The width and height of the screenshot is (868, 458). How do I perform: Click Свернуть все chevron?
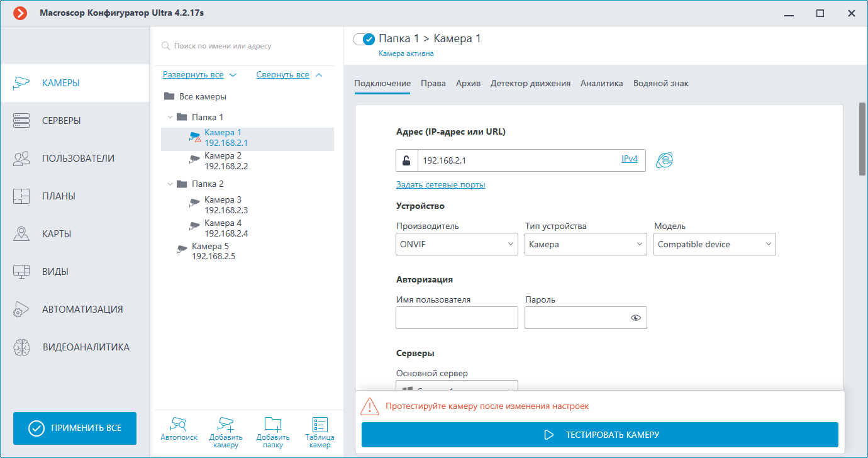pos(318,75)
